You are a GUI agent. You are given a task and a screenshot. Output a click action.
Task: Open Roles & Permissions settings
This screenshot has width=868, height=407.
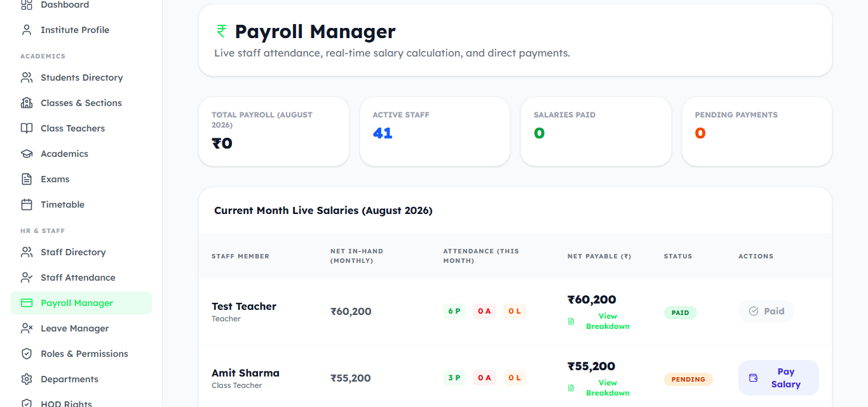(81, 354)
